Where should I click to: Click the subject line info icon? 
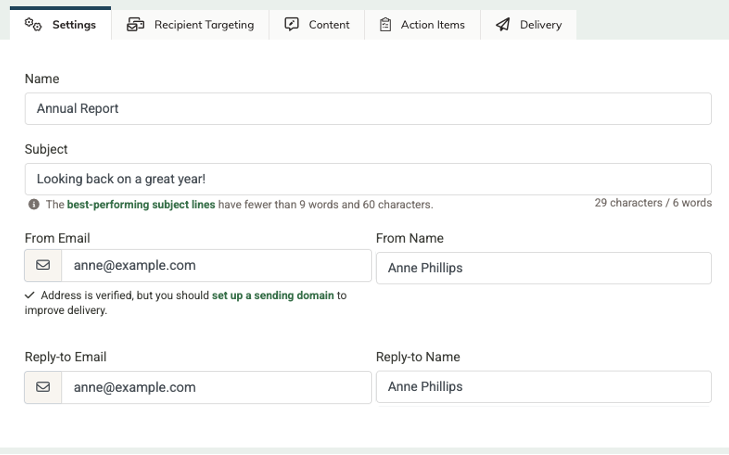point(33,205)
